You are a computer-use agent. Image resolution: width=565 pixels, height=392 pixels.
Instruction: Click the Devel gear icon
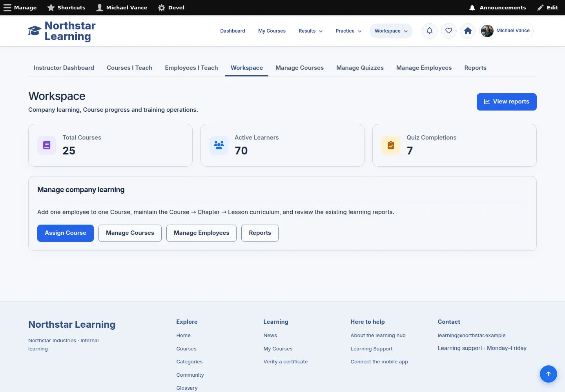(162, 7)
